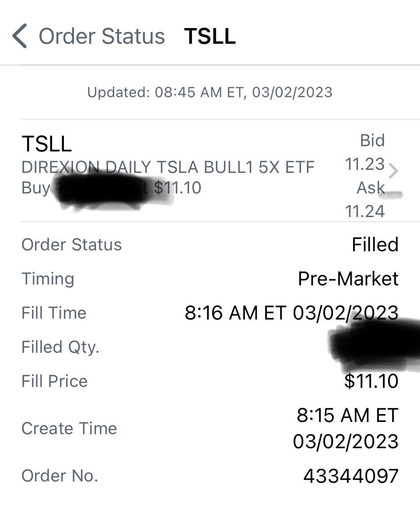Image resolution: width=420 pixels, height=520 pixels.
Task: Tap the Fill Price label
Action: pos(54,381)
